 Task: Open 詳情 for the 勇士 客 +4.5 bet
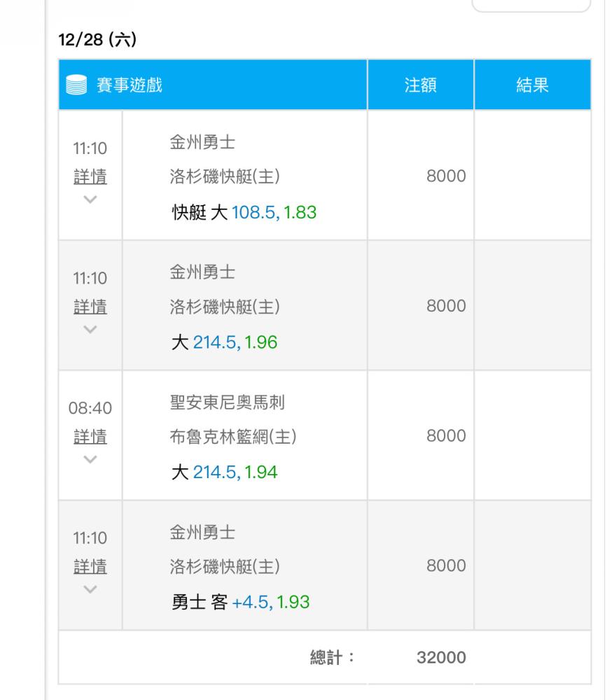(x=90, y=566)
